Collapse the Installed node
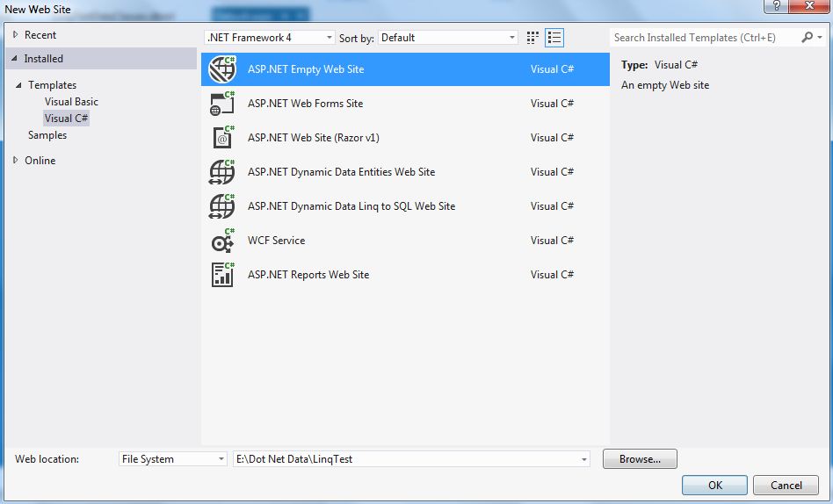 click(14, 59)
